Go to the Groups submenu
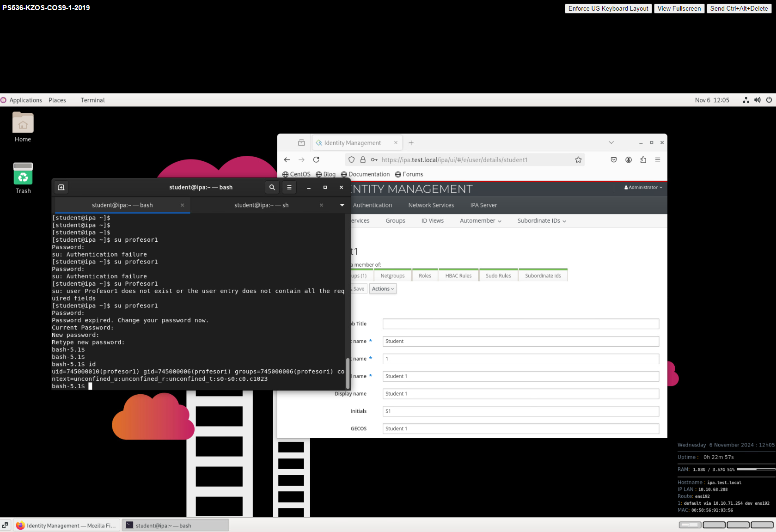 395,221
